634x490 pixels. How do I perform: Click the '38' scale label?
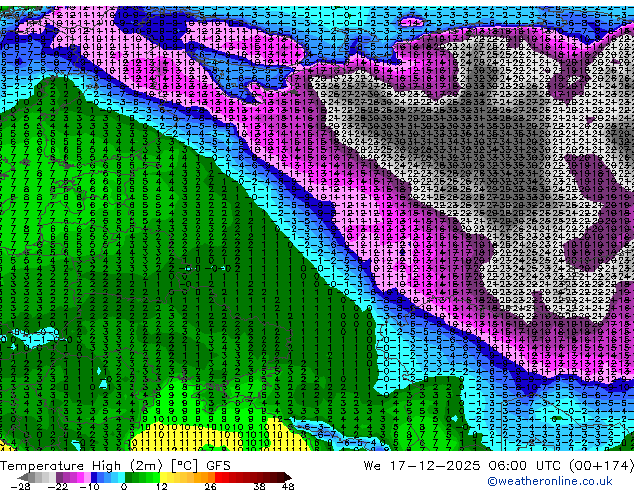260,486
